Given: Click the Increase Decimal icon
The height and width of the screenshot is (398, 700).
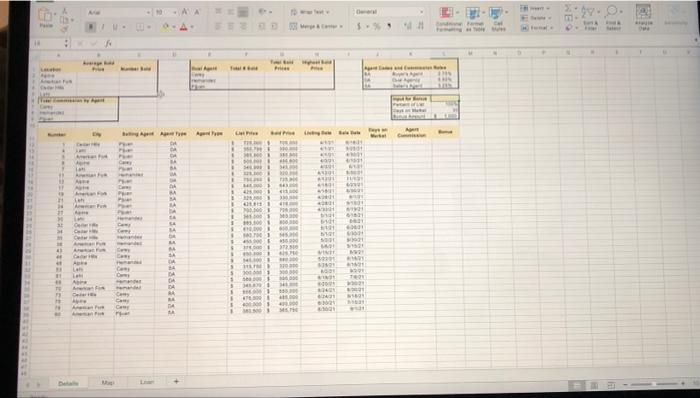Looking at the screenshot, I should tap(408, 27).
